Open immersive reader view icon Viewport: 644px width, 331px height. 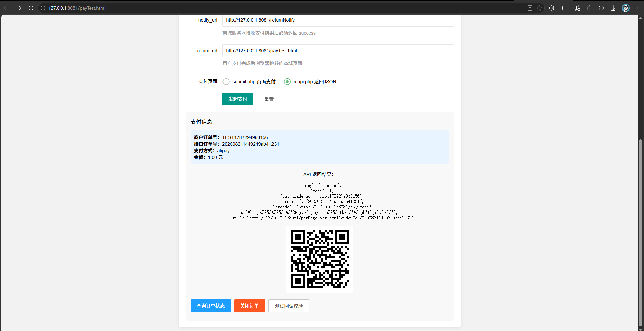530,8
